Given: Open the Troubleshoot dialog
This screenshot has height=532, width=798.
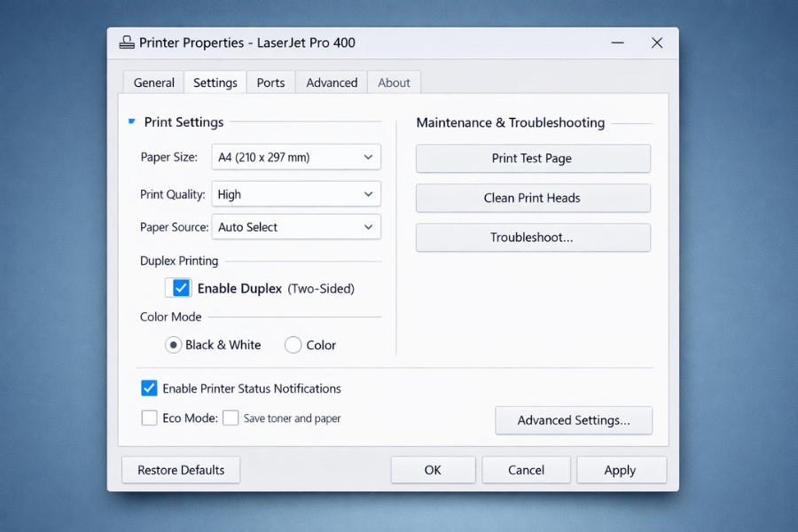Looking at the screenshot, I should coord(532,238).
